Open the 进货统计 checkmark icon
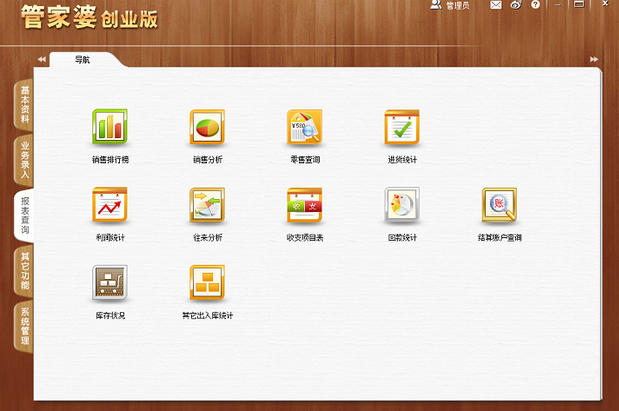The width and height of the screenshot is (619, 411). click(402, 127)
